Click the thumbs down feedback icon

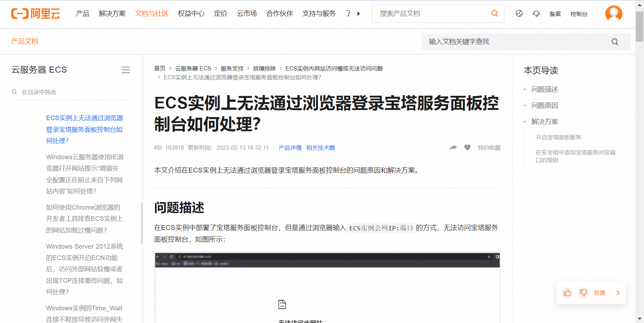pos(583,293)
